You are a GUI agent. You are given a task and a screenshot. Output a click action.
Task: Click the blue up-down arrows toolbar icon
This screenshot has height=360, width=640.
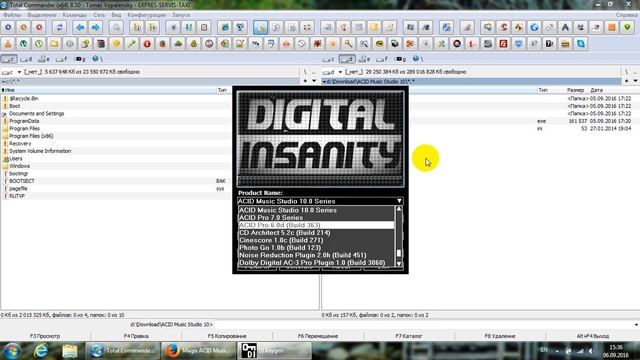189,27
